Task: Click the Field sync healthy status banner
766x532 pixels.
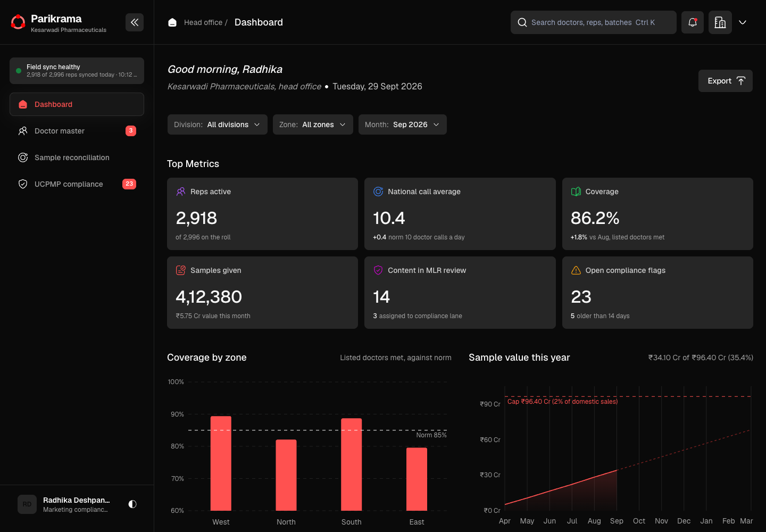Action: (77, 71)
